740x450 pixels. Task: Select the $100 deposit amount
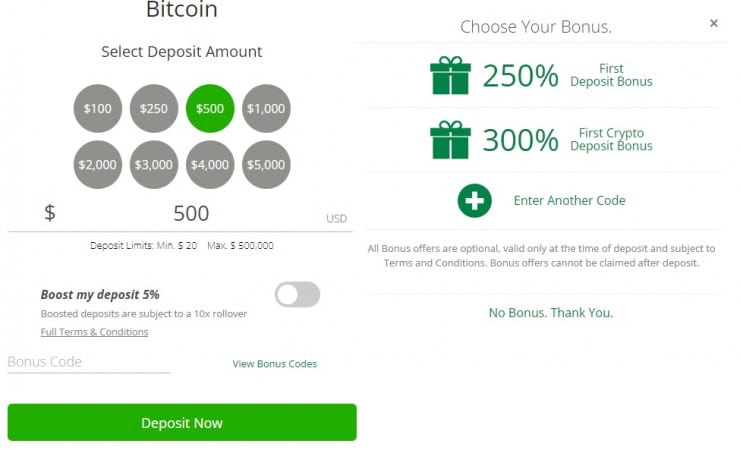tap(98, 107)
